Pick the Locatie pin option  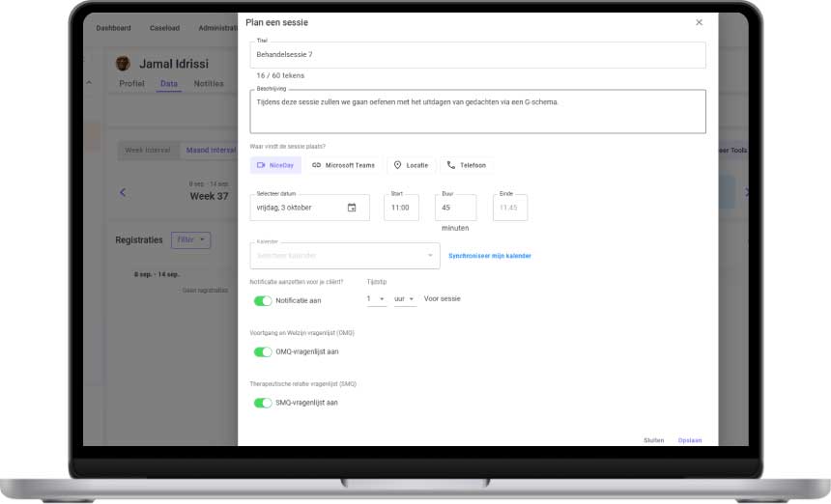(x=411, y=165)
